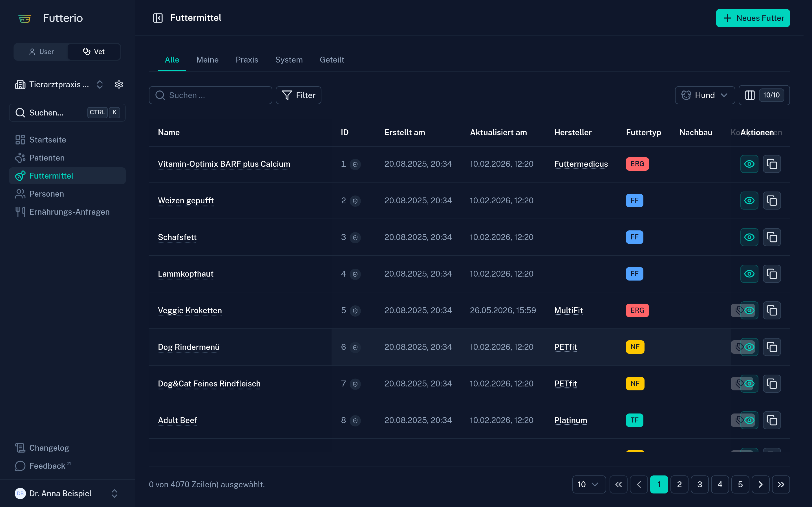
Task: Switch to User mode
Action: point(41,52)
